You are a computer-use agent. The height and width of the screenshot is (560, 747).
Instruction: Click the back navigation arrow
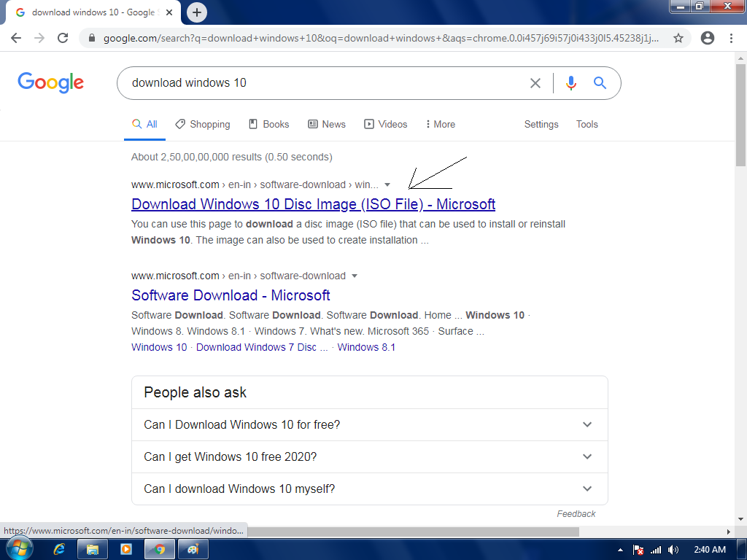pyautogui.click(x=16, y=38)
